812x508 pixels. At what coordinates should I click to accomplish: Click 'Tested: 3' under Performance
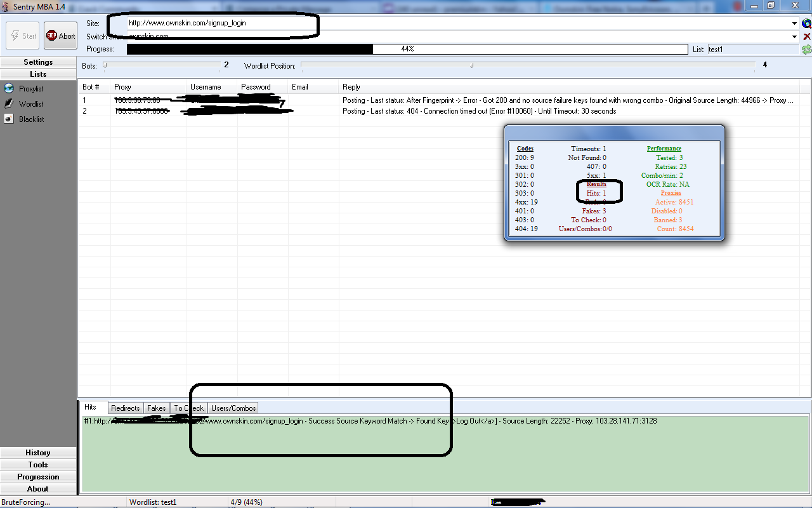(669, 157)
